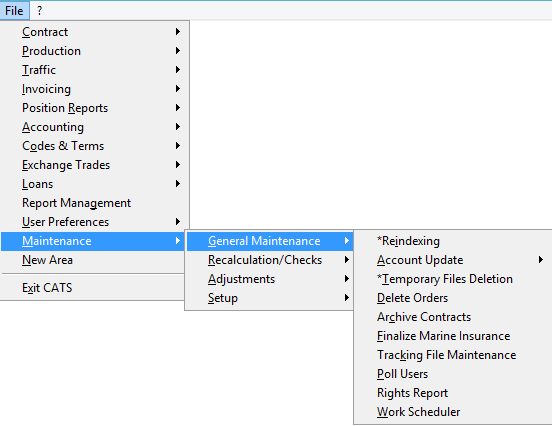Click arrow beside Adjustments
The height and width of the screenshot is (426, 552).
(347, 279)
